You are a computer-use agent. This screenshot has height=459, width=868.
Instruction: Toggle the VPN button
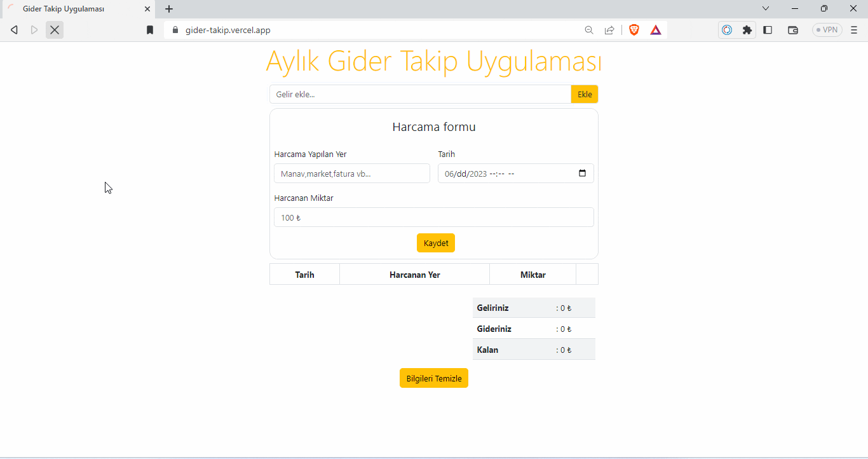click(x=827, y=30)
